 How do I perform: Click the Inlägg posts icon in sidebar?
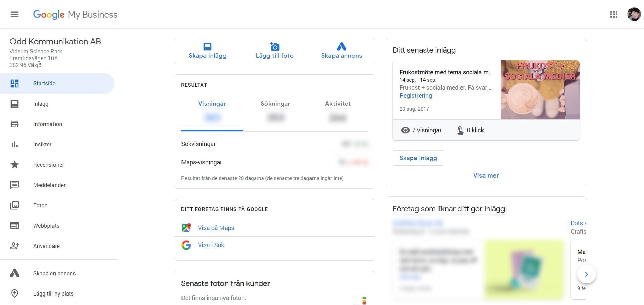click(15, 104)
